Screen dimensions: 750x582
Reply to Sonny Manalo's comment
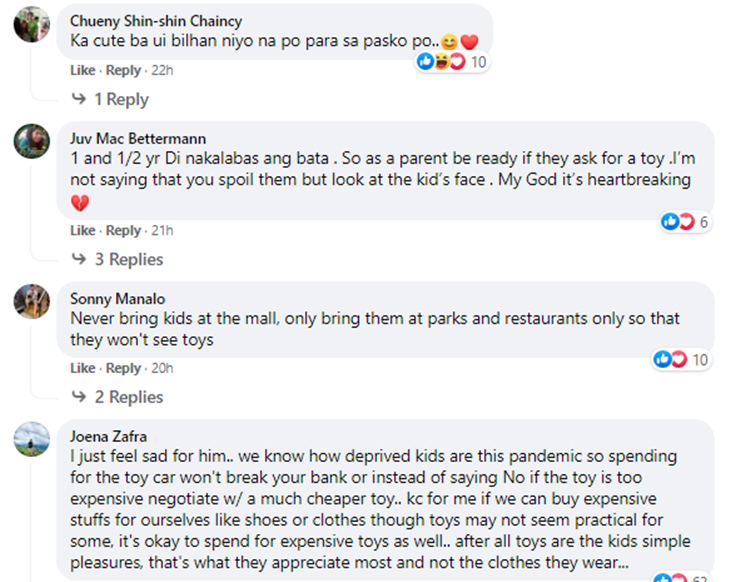123,368
